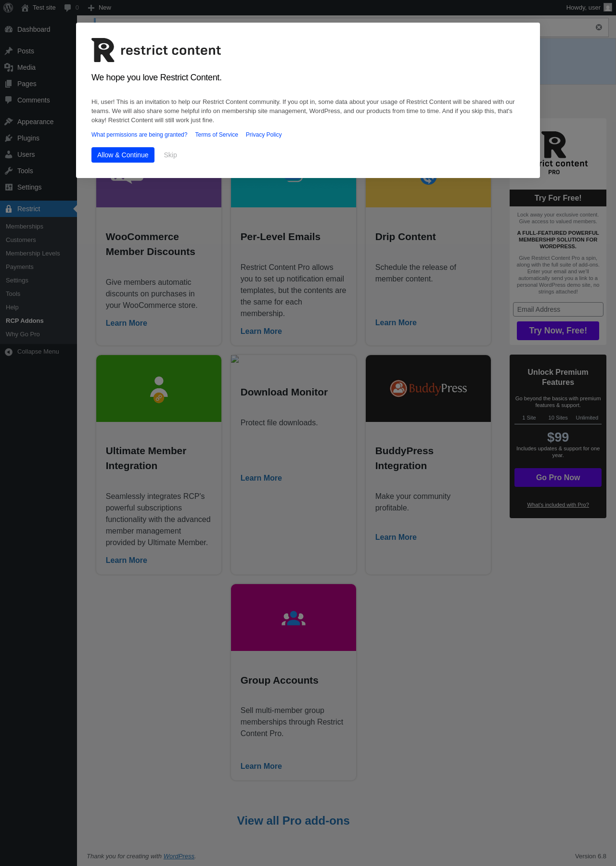Open Membership Levels submenu item

coord(33,254)
